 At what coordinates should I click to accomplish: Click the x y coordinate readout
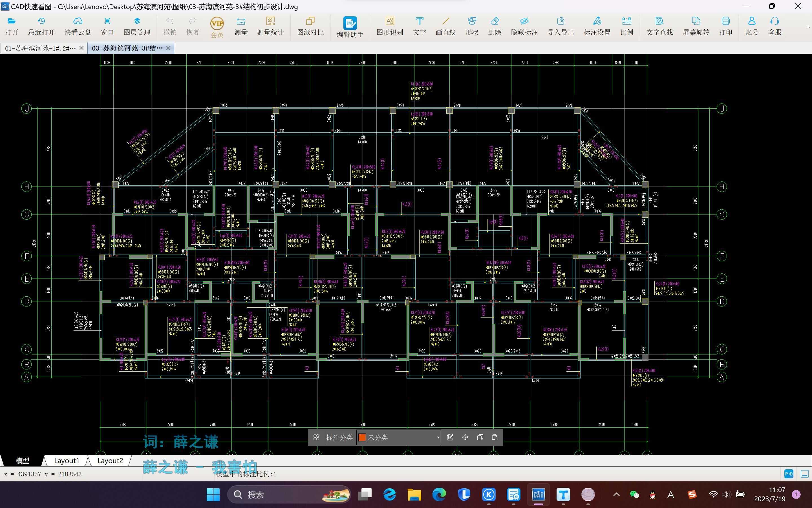pyautogui.click(x=43, y=474)
